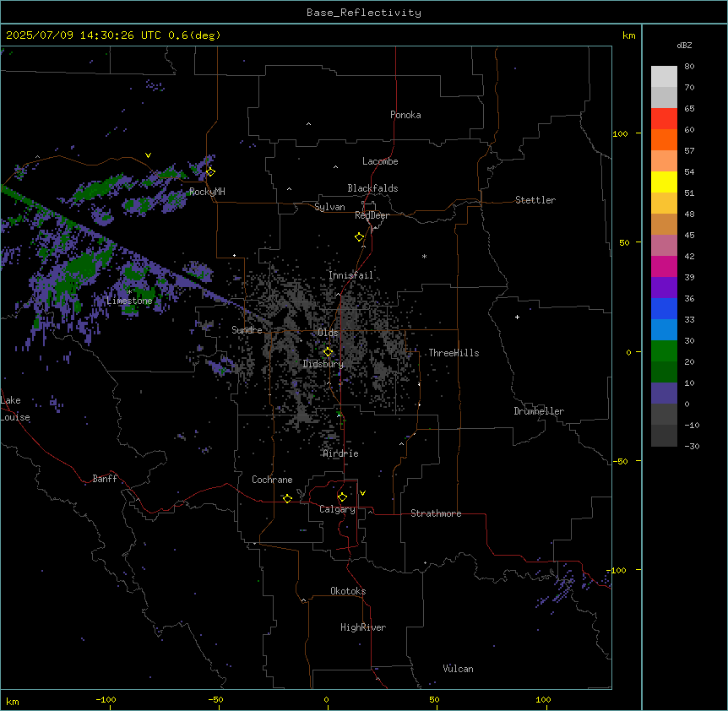Click the white asterisk marker east of Innisfail

(x=424, y=256)
